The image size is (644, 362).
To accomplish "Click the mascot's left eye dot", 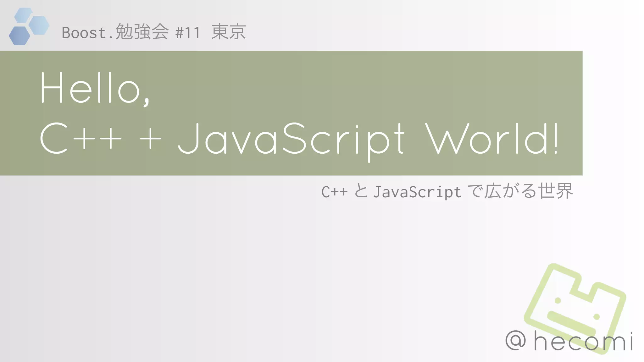I will pos(558,301).
